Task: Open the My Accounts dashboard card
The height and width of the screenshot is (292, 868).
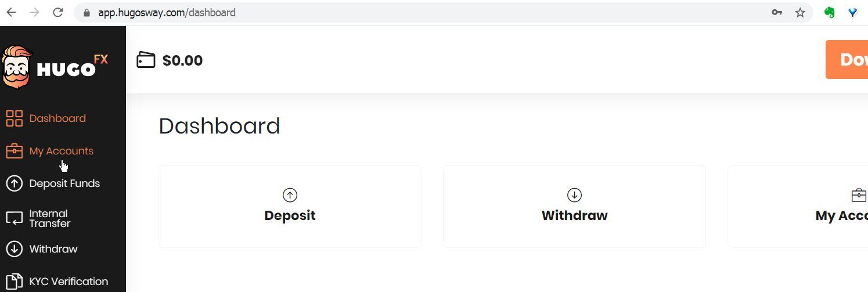Action: coord(798,207)
